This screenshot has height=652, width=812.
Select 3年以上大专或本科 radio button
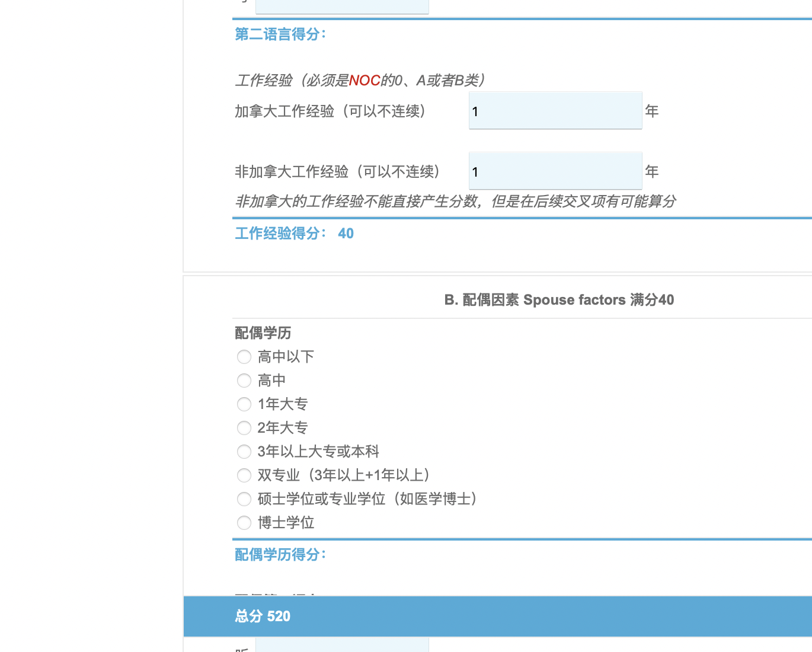click(244, 452)
